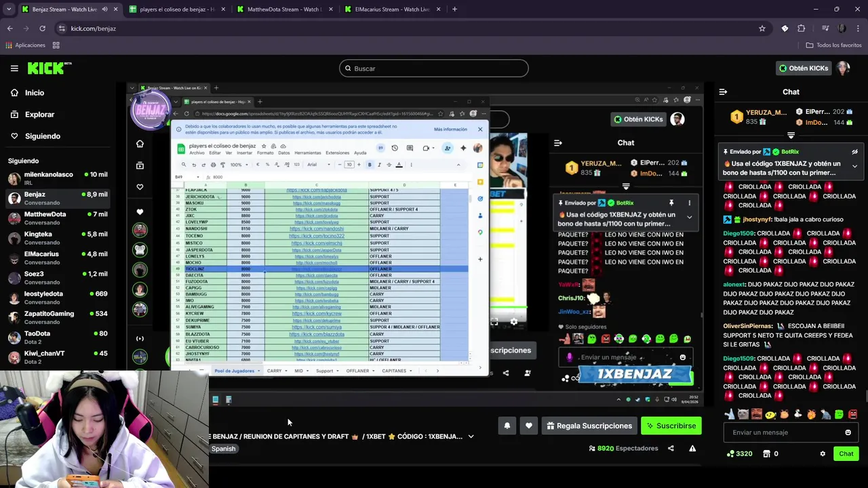Viewport: 868px width, 488px height.
Task: Open Kiwi_chanVT channel in sidebar
Action: point(58,357)
